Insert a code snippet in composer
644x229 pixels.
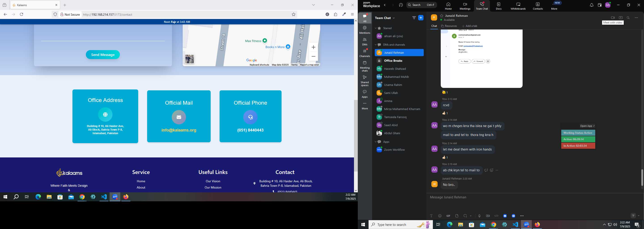pos(496,216)
